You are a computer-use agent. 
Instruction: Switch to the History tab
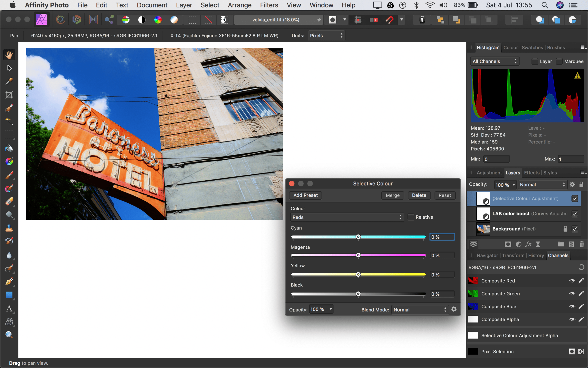click(x=536, y=255)
